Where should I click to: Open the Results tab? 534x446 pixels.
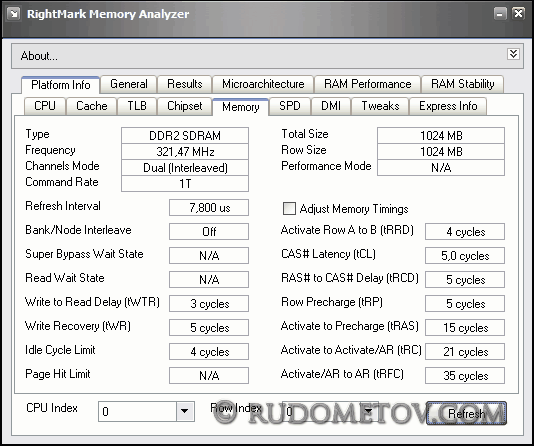pos(185,84)
